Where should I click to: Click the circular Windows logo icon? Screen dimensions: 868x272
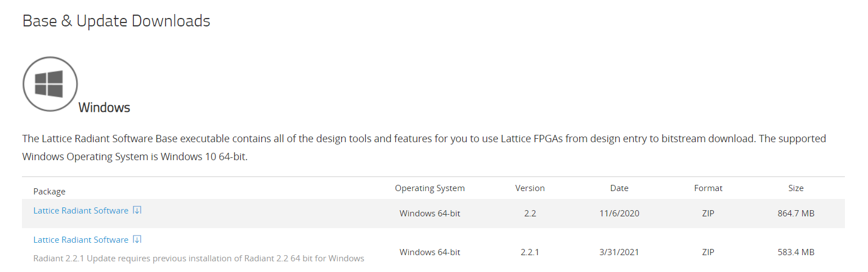(50, 84)
